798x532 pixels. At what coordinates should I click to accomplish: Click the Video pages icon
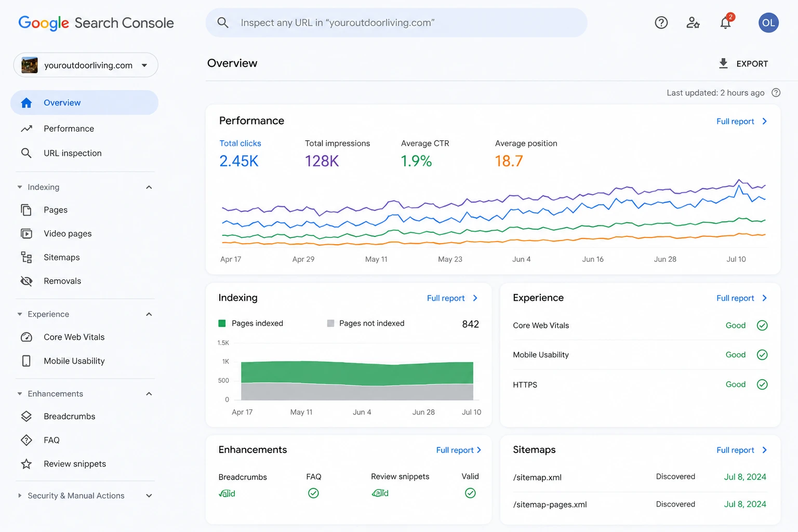tap(26, 233)
